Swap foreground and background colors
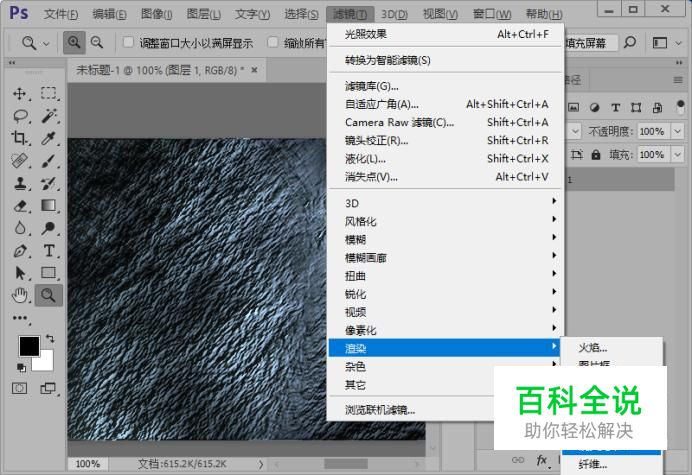This screenshot has width=692, height=475. pyautogui.click(x=50, y=339)
